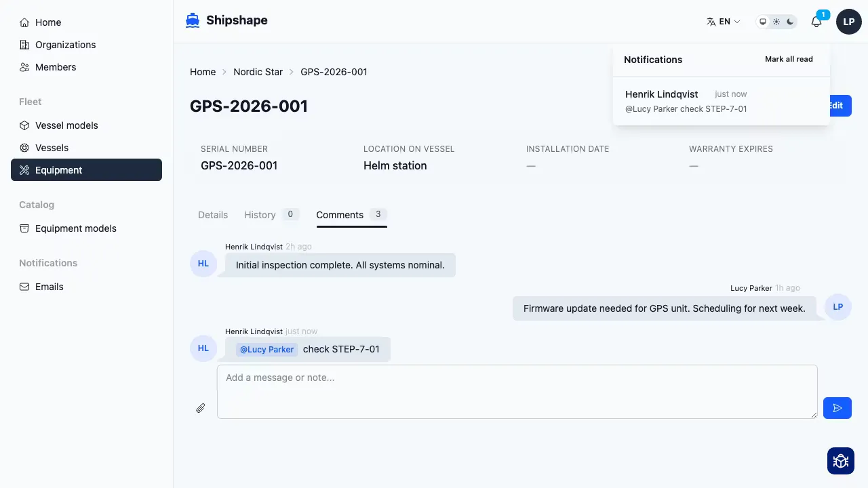This screenshot has height=488, width=868.
Task: Open the EN language dropdown
Action: [723, 22]
